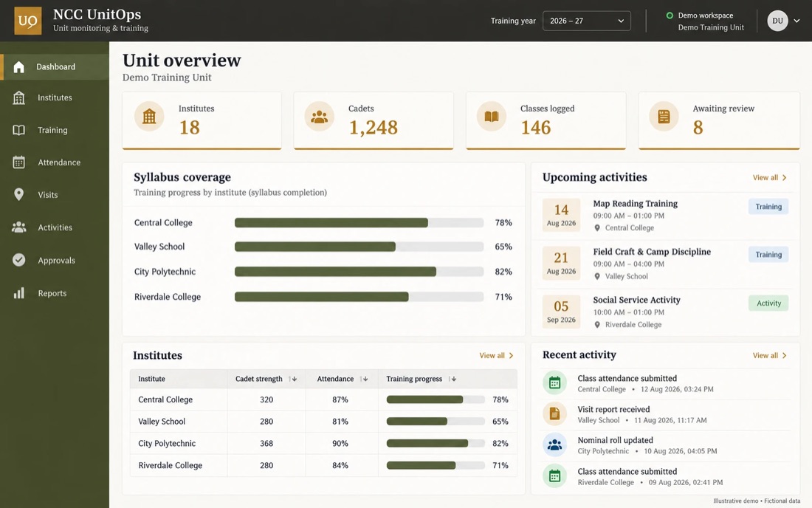Sort table by Attendance column arrow

[364, 379]
